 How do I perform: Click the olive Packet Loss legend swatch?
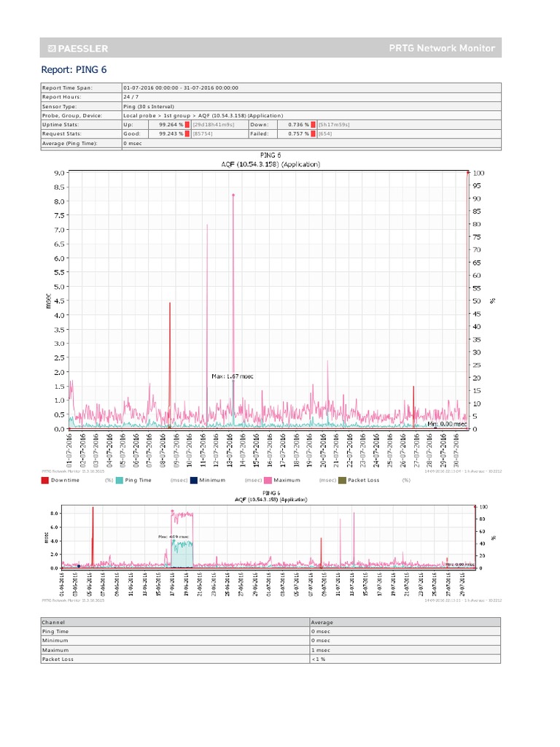(x=342, y=480)
